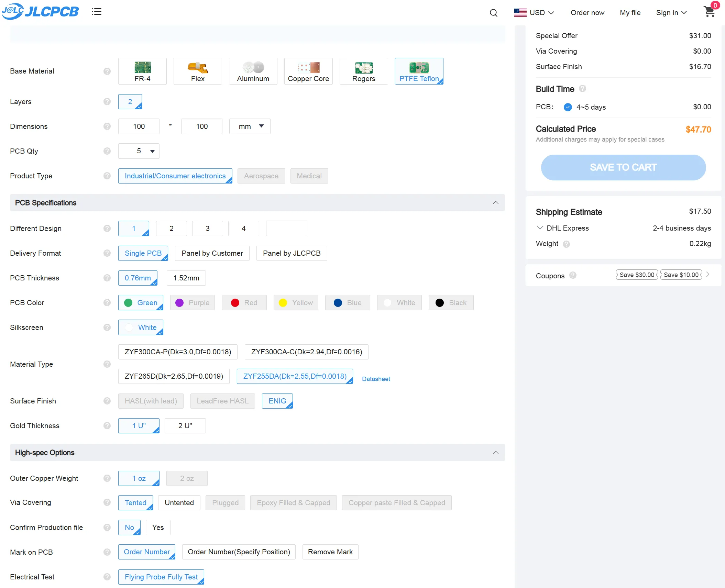This screenshot has height=588, width=725.
Task: Select 1.52mm PCB thickness
Action: [x=186, y=278]
